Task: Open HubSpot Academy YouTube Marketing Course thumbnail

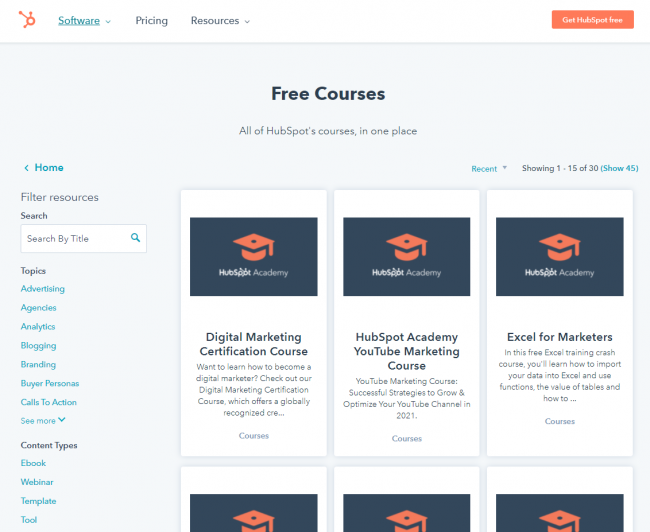Action: 407,257
